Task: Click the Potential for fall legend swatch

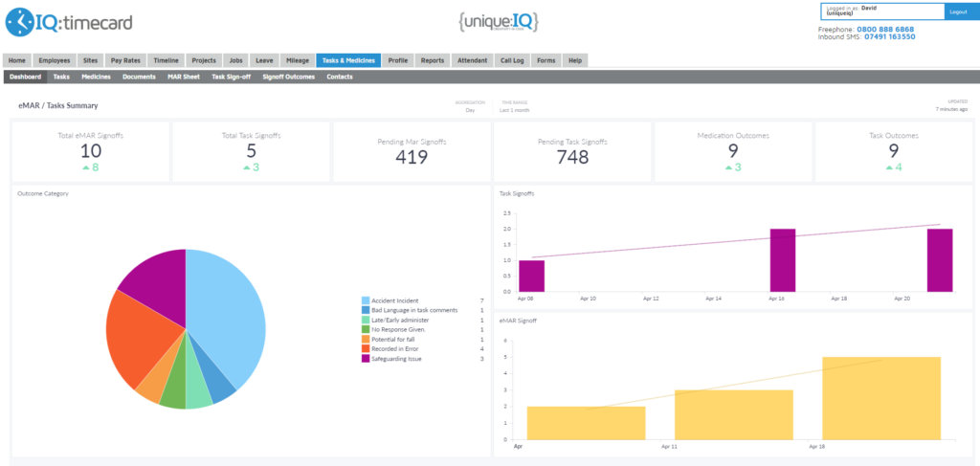Action: pyautogui.click(x=365, y=339)
